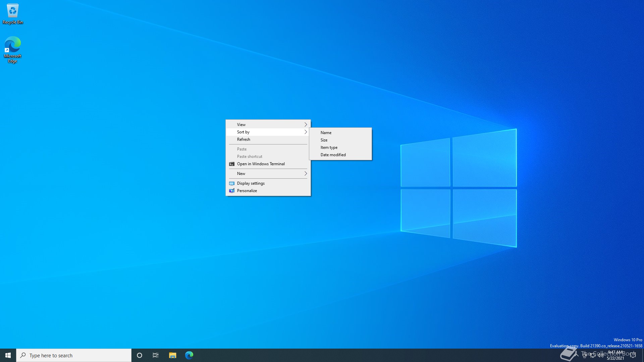Screen dimensions: 644x362
Task: Open Cortana from the taskbar circle icon
Action: [x=140, y=355]
